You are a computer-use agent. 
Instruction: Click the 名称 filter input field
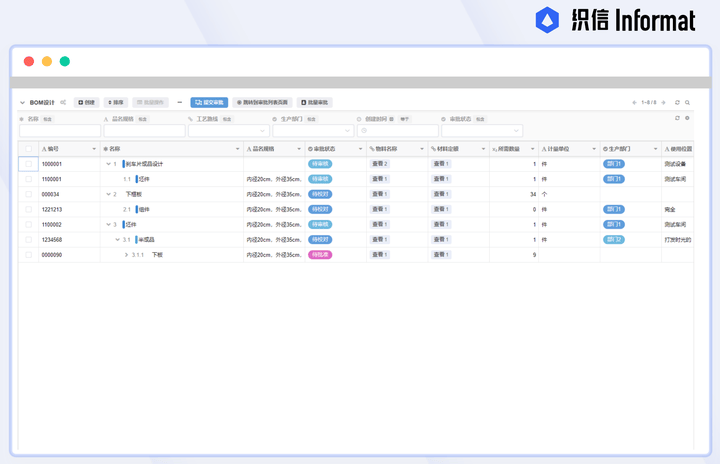click(x=60, y=131)
